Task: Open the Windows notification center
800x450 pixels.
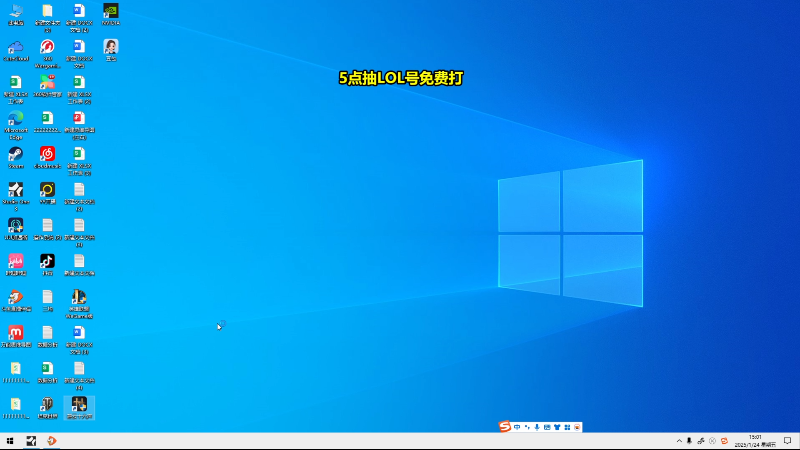Action: 788,441
